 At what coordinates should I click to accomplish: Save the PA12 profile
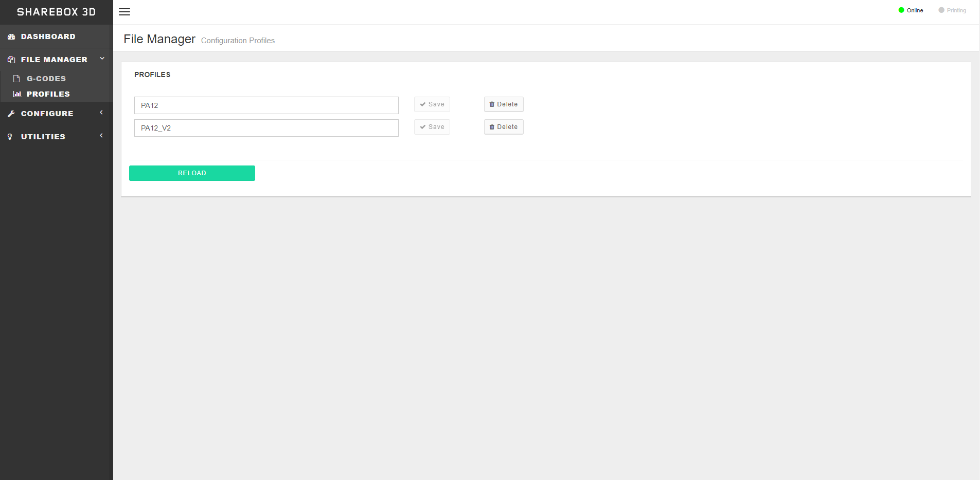(432, 104)
